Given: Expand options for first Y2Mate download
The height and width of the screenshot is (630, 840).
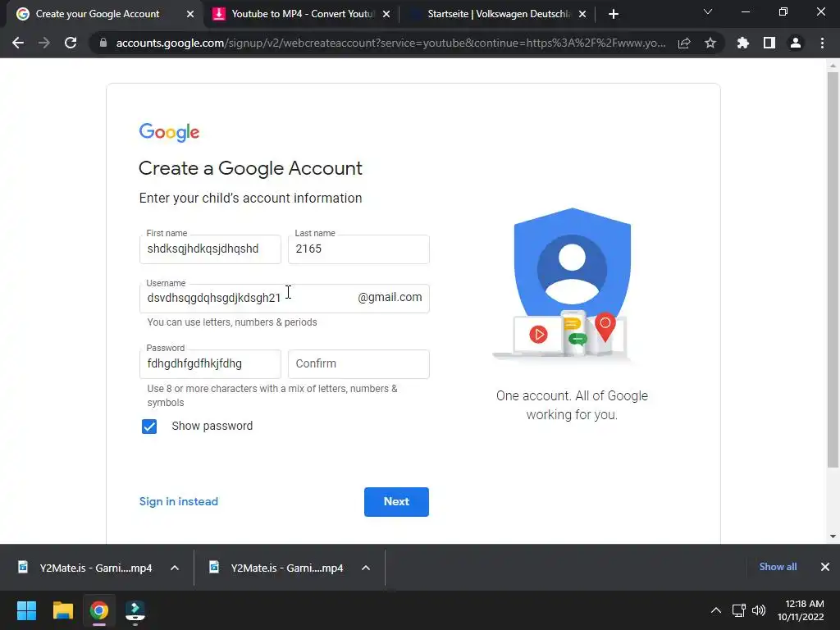Looking at the screenshot, I should click(175, 568).
